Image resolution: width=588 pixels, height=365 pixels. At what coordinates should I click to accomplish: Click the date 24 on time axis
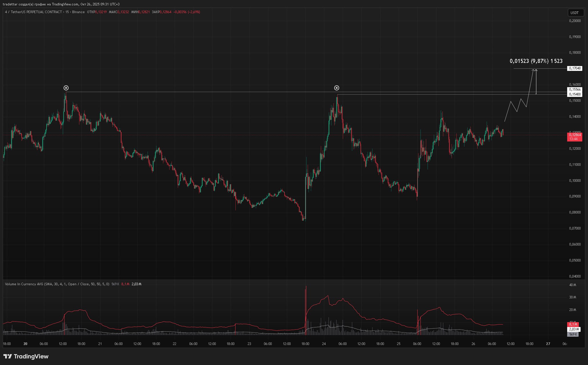click(324, 344)
